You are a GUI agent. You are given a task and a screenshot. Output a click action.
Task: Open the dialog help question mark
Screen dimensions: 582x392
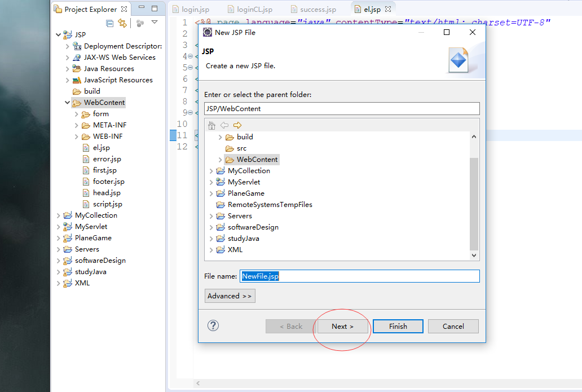click(213, 325)
